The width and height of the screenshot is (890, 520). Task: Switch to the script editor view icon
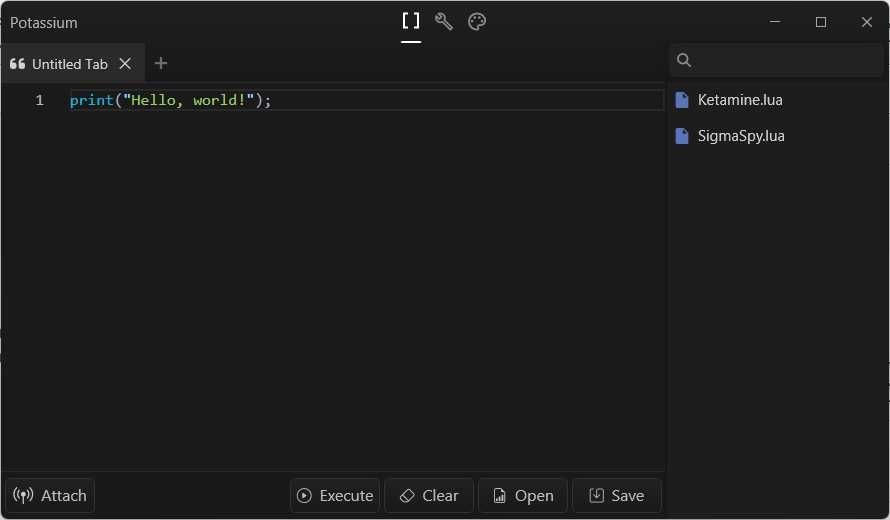411,22
